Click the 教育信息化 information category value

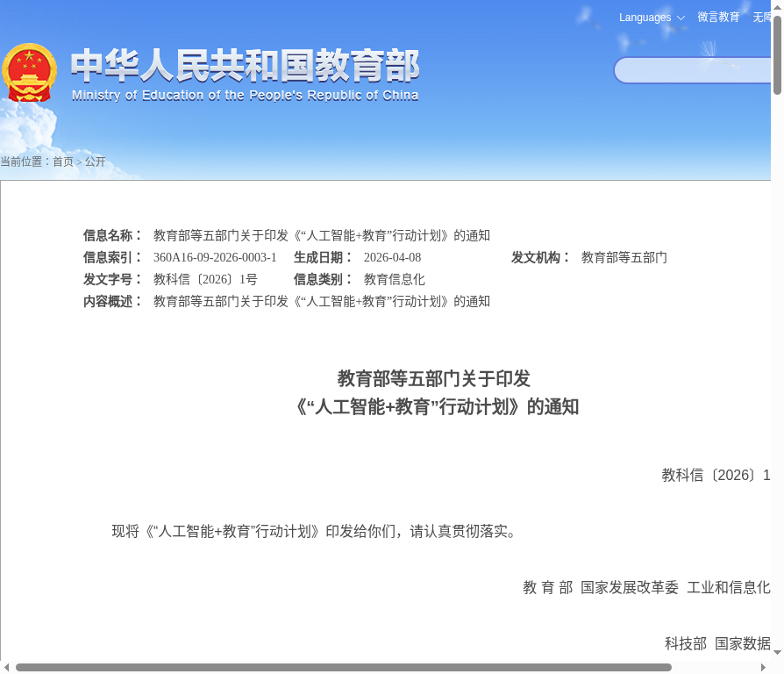tap(394, 279)
